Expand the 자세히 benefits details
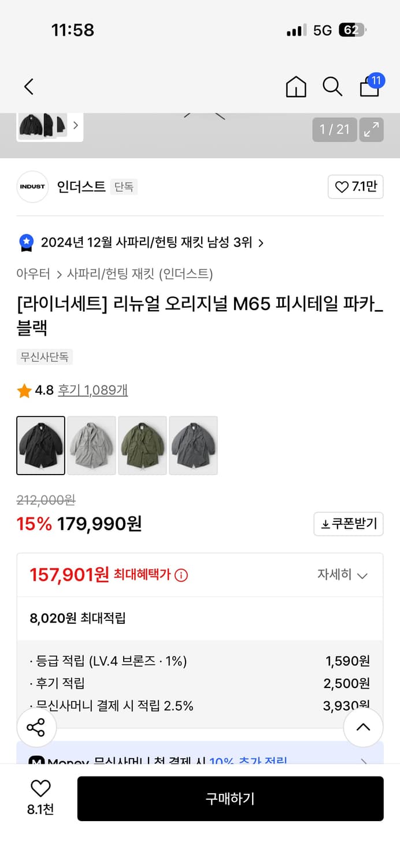 pyautogui.click(x=343, y=575)
